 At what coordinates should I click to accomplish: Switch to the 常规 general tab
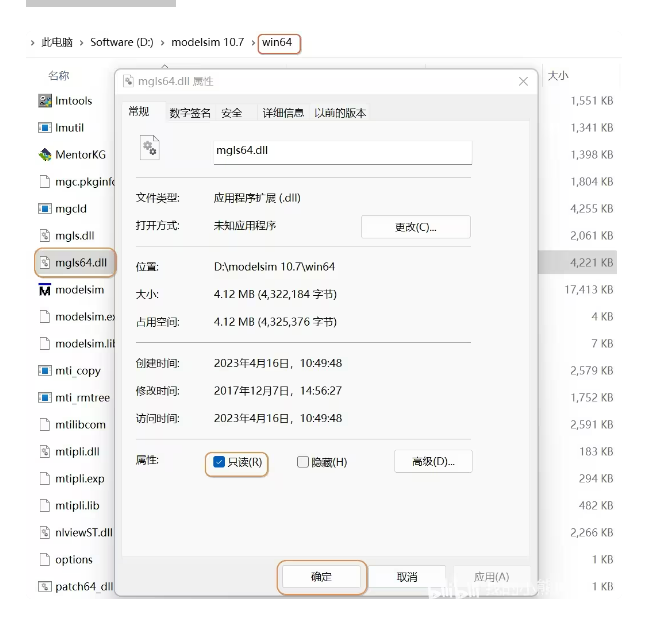click(139, 112)
